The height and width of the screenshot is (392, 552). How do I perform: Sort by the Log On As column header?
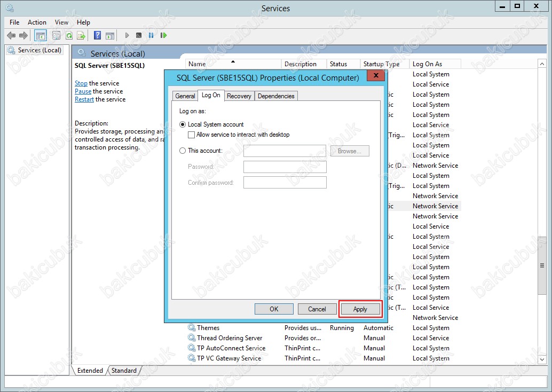pyautogui.click(x=435, y=64)
